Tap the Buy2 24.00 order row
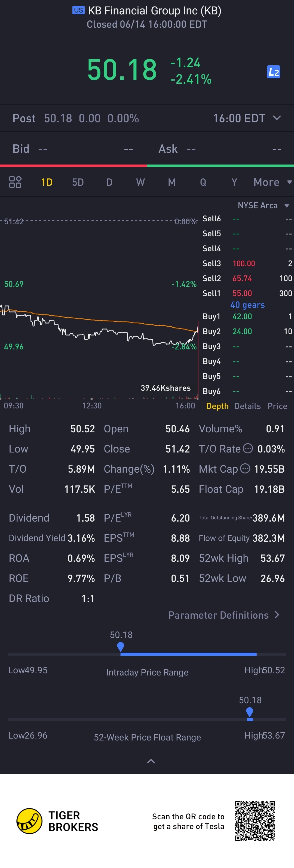 click(x=247, y=331)
